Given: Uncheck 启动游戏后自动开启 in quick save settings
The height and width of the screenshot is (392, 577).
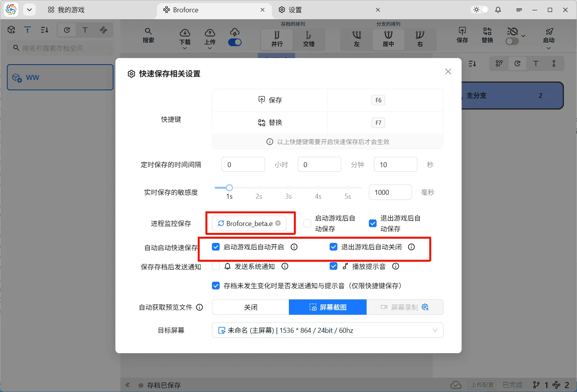Looking at the screenshot, I should (215, 247).
